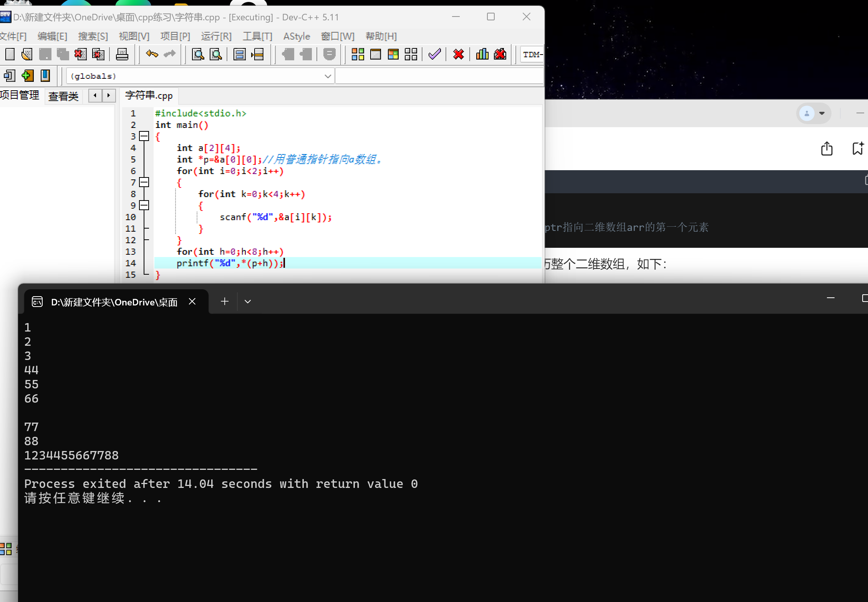This screenshot has width=868, height=602.
Task: Click the Goto line icon
Action: [257, 54]
